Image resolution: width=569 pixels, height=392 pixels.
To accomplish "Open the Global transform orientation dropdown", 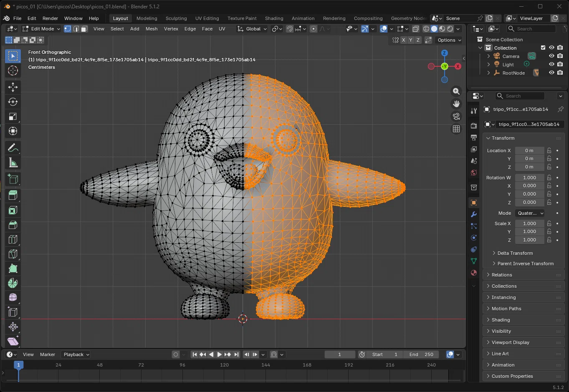I will point(252,29).
